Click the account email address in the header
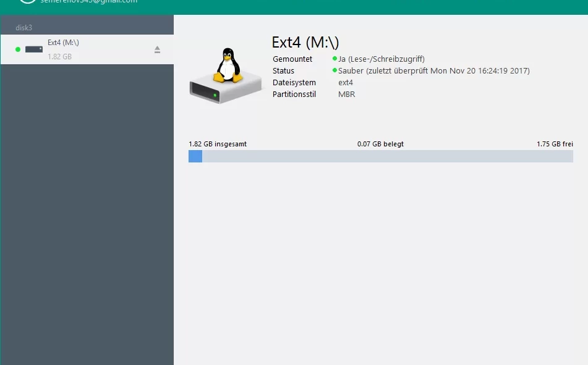The image size is (588, 365). click(x=89, y=2)
